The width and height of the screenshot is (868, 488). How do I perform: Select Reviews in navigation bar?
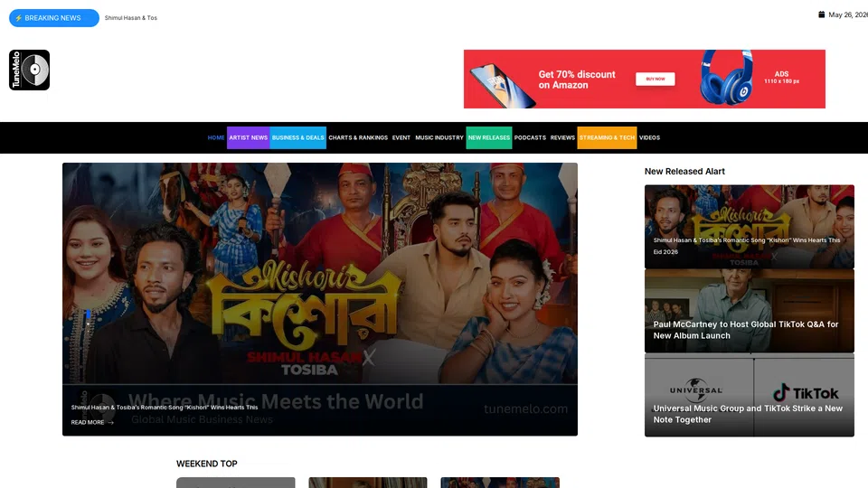[x=562, y=137]
